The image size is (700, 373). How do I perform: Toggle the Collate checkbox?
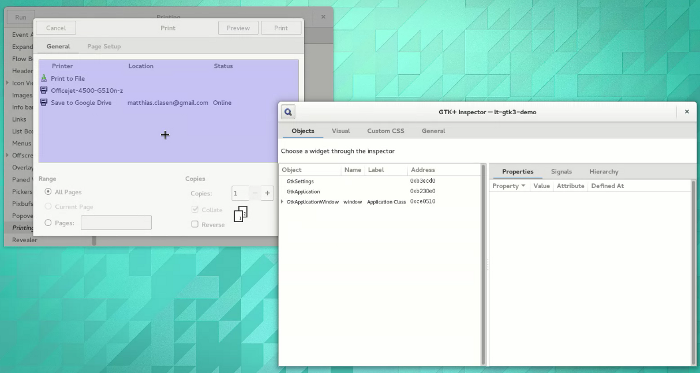pos(195,209)
